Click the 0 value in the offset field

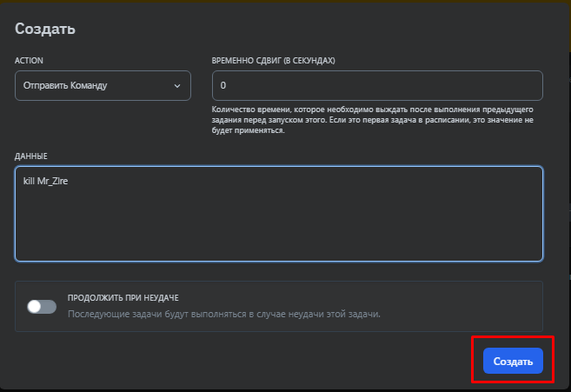pos(223,86)
